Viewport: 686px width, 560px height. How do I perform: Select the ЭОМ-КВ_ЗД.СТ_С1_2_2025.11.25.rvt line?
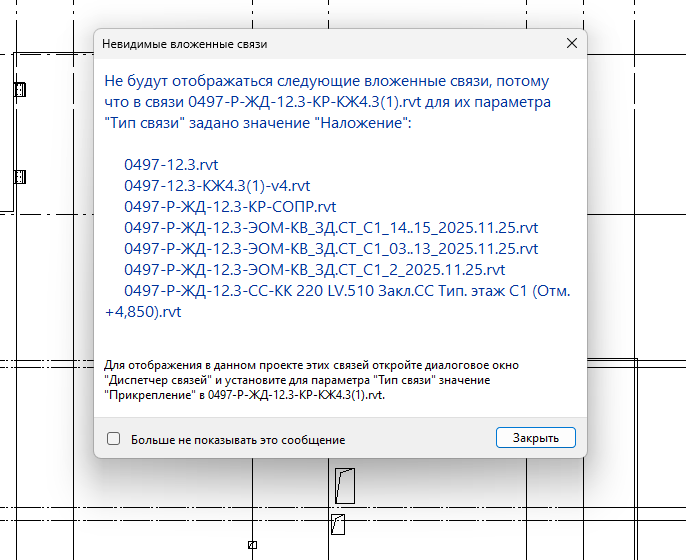coord(315,270)
